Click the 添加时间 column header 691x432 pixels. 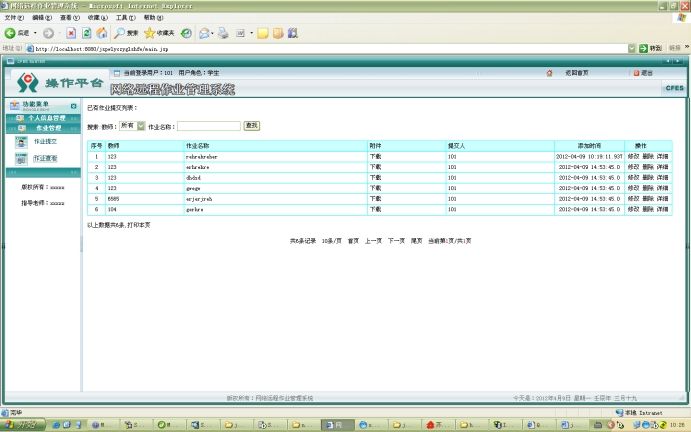pyautogui.click(x=589, y=146)
